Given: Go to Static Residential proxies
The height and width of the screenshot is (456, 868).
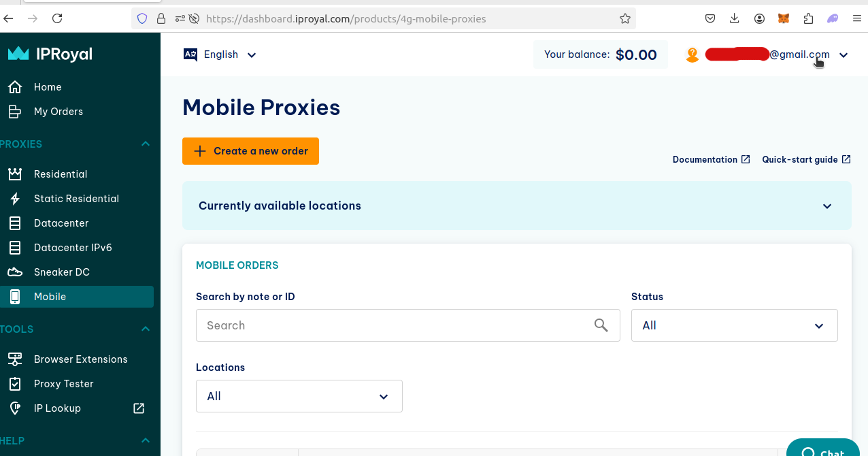Looking at the screenshot, I should point(76,199).
